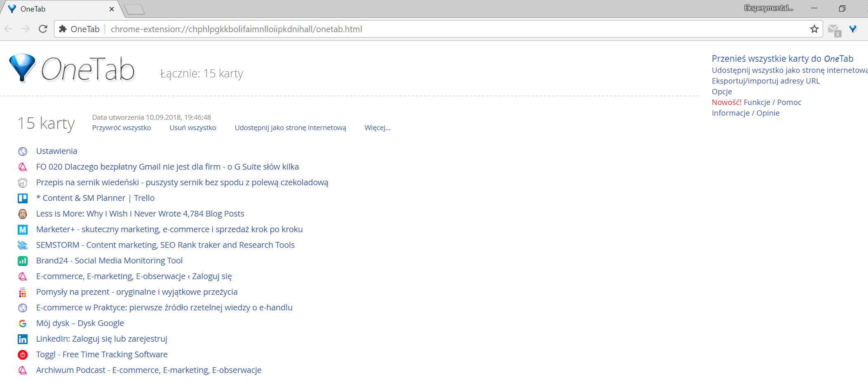Open the Archiwum Podcast link
Screen dimensions: 868x382
tap(149, 370)
